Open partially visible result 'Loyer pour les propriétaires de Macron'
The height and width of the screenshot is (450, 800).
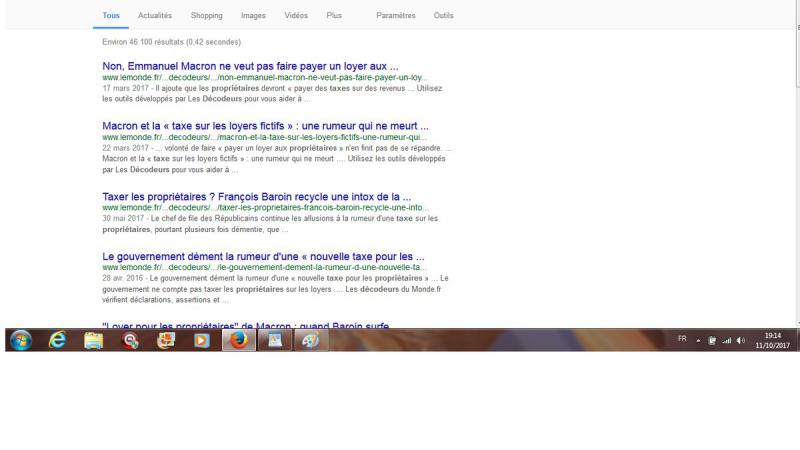pos(245,325)
